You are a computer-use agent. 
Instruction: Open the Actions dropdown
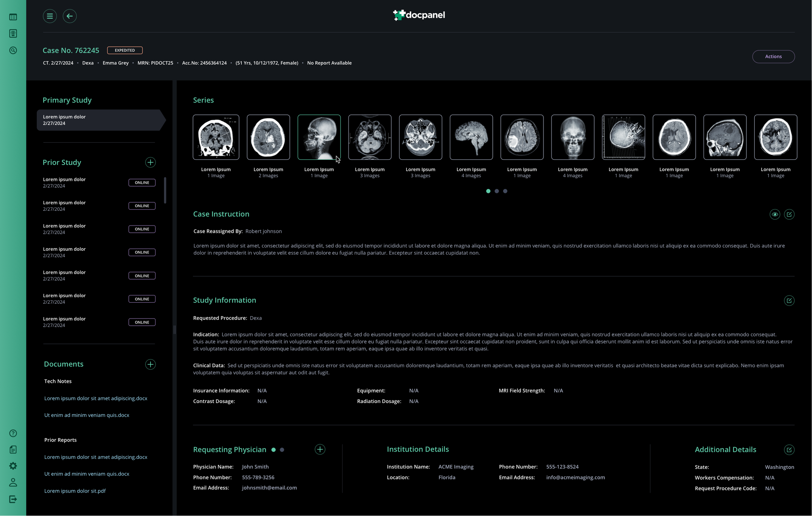pyautogui.click(x=773, y=56)
